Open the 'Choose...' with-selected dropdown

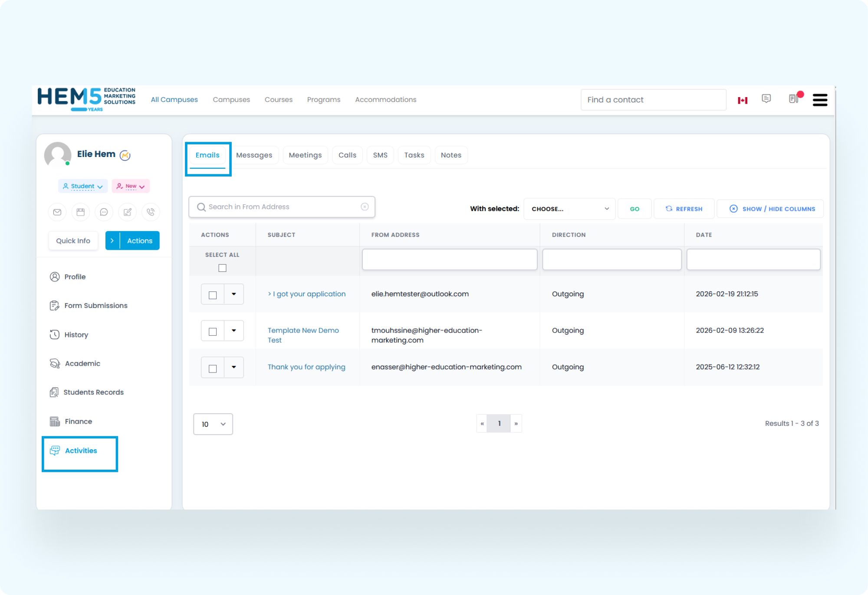(569, 209)
